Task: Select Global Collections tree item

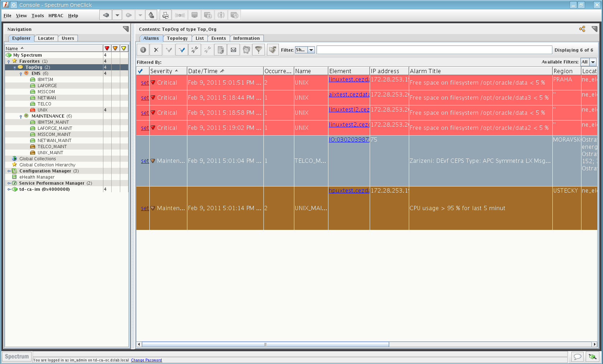Action: point(37,159)
